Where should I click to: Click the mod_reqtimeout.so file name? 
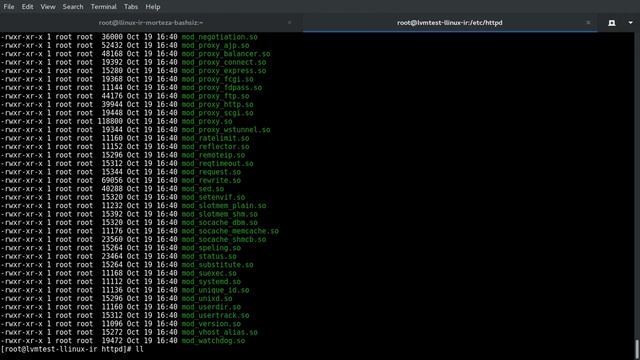pyautogui.click(x=218, y=164)
